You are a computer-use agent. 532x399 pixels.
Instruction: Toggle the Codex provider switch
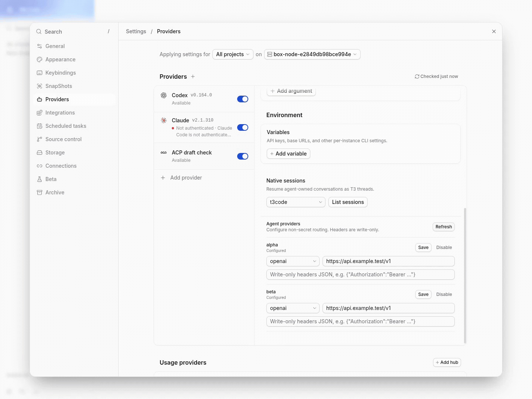click(x=243, y=99)
